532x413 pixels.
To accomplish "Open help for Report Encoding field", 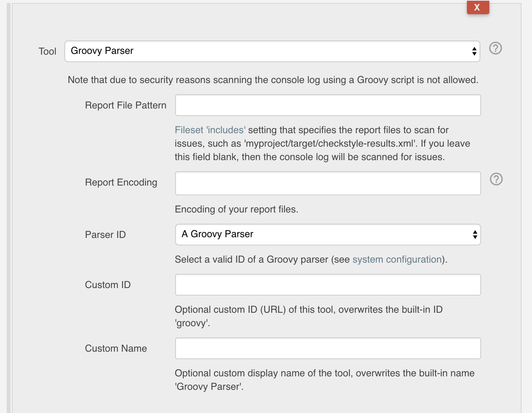I will (496, 179).
